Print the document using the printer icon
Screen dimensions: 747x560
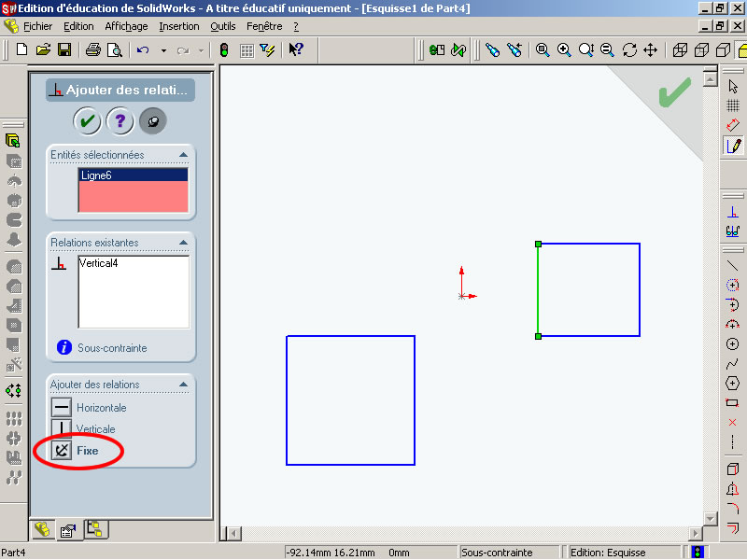92,50
